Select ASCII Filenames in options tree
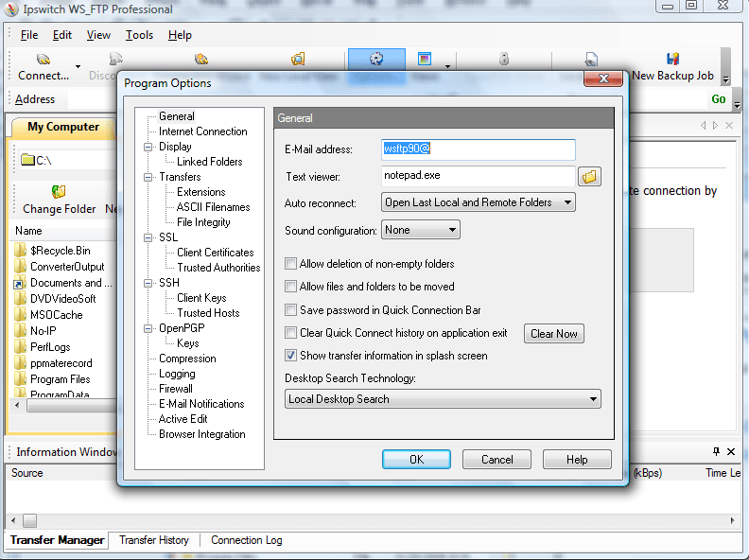 click(213, 207)
